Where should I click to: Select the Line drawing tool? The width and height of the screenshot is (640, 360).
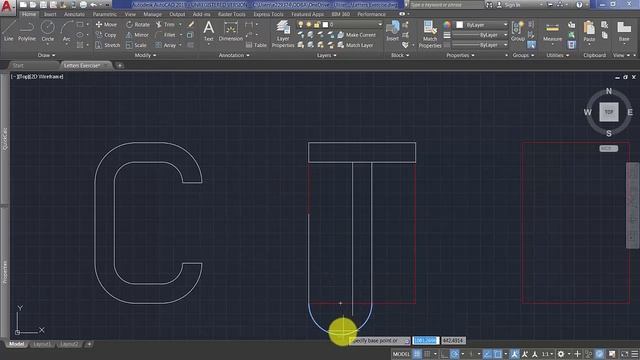[x=9, y=31]
